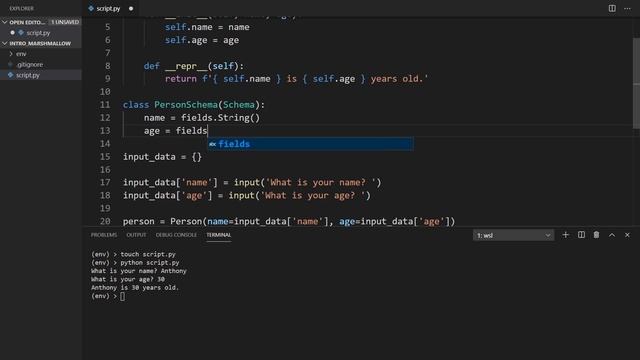Viewport: 640px width, 360px height.
Task: Click line number 11 in the gutter
Action: point(105,105)
